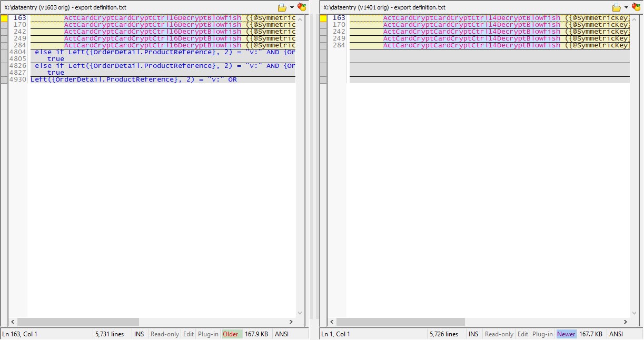Expand the right pane file history dropdown arrow

point(626,7)
